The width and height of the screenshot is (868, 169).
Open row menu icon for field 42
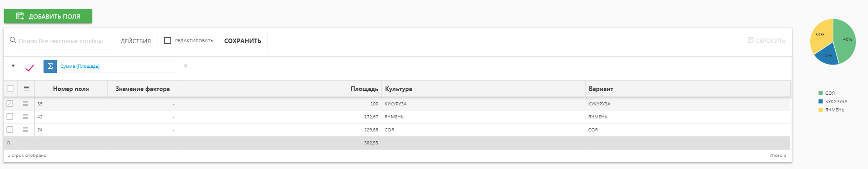(x=25, y=117)
